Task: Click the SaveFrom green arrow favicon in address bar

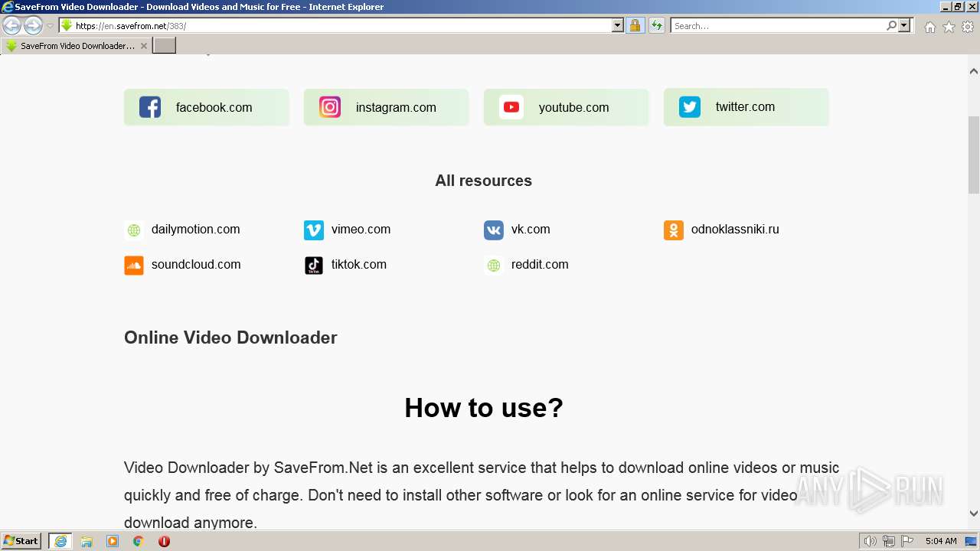Action: pos(67,25)
